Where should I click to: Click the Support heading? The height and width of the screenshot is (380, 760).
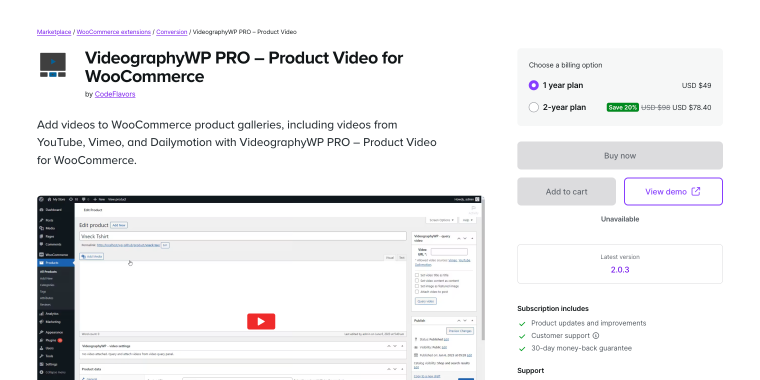tap(531, 370)
